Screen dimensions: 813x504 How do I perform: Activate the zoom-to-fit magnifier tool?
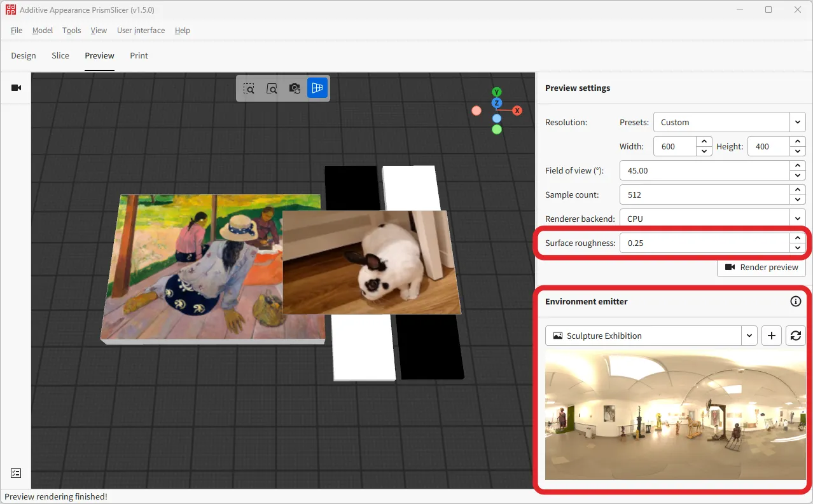(x=272, y=88)
